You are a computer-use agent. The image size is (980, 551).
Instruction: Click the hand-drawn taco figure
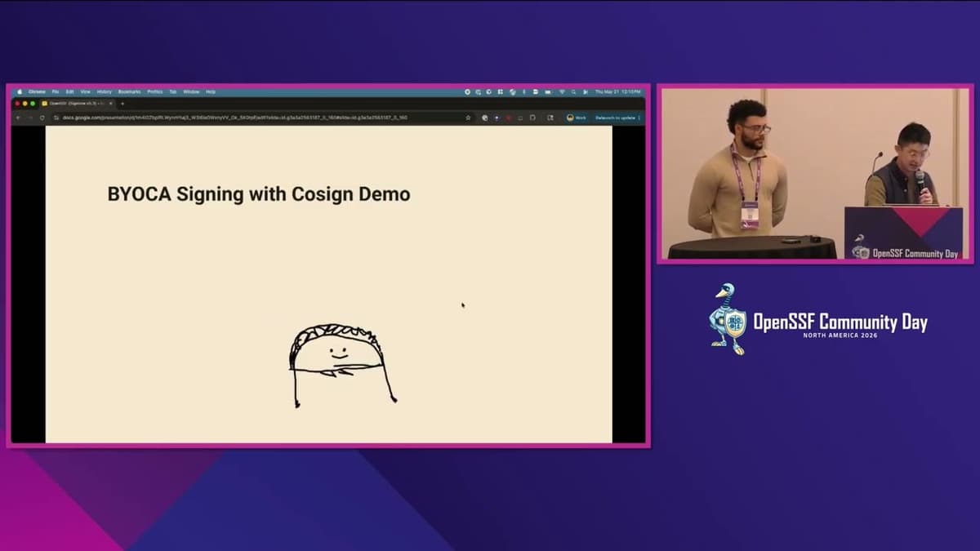pos(341,364)
